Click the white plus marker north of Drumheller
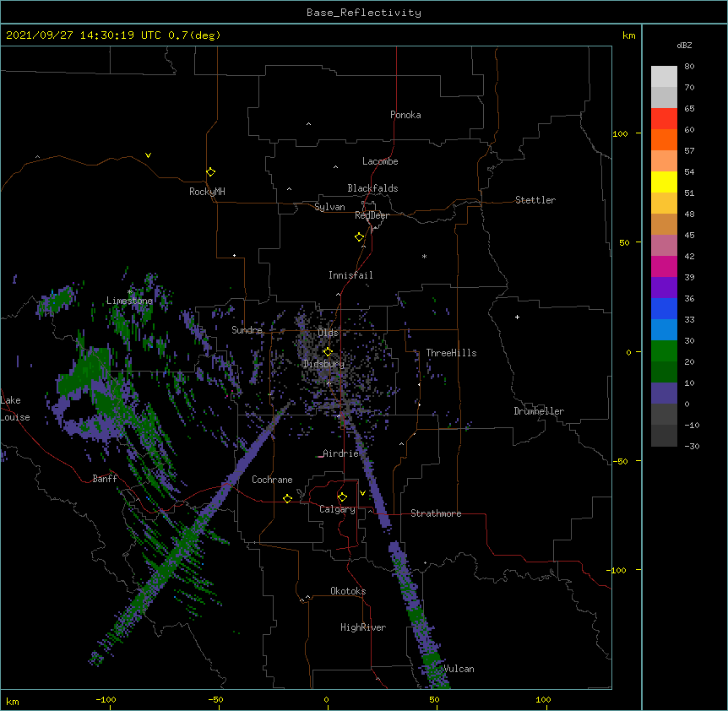The height and width of the screenshot is (711, 728). 517,317
